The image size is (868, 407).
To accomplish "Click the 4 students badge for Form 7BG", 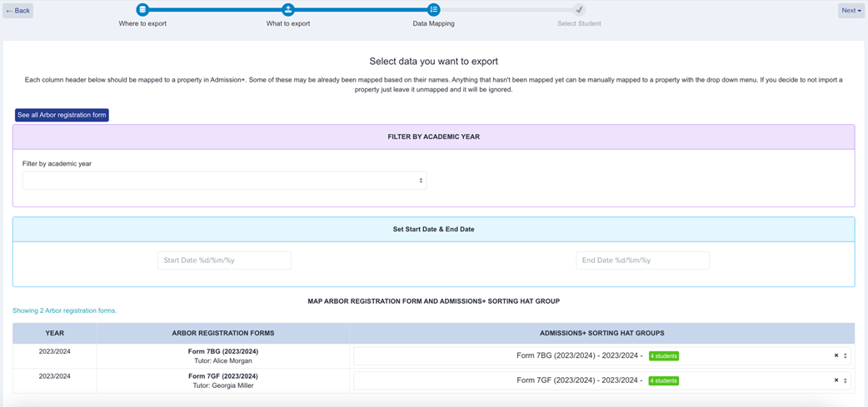I will (664, 356).
